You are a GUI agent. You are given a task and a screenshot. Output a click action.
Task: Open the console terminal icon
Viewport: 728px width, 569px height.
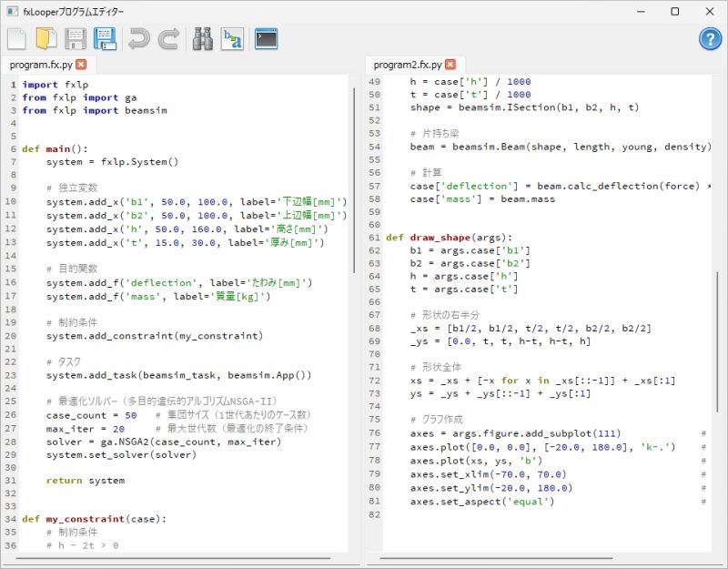[x=267, y=38]
